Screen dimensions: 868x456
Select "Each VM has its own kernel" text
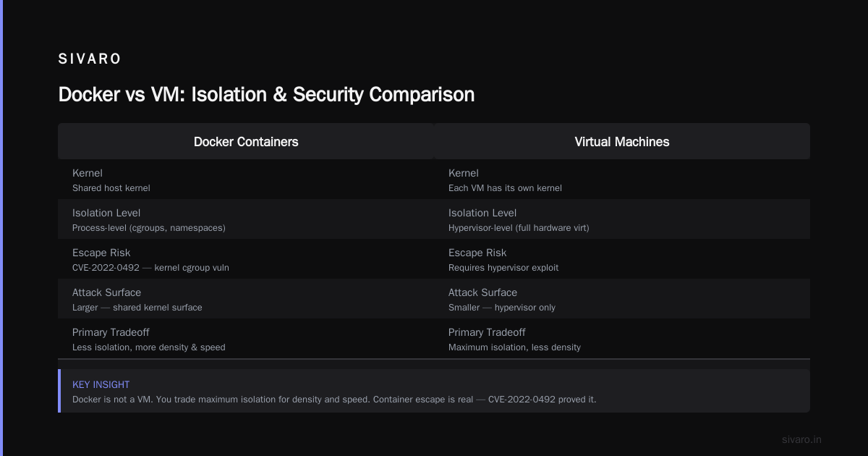coord(505,188)
